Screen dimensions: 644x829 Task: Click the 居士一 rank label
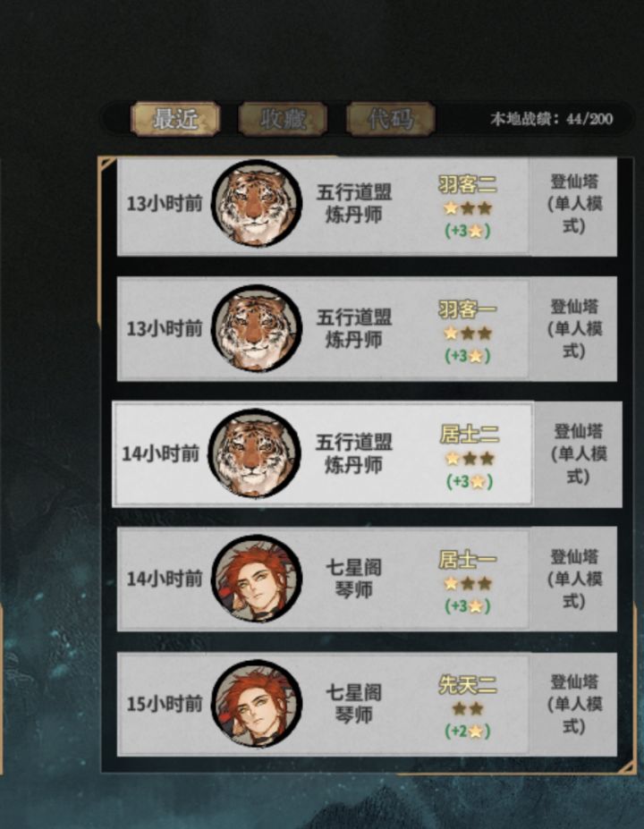tap(468, 559)
